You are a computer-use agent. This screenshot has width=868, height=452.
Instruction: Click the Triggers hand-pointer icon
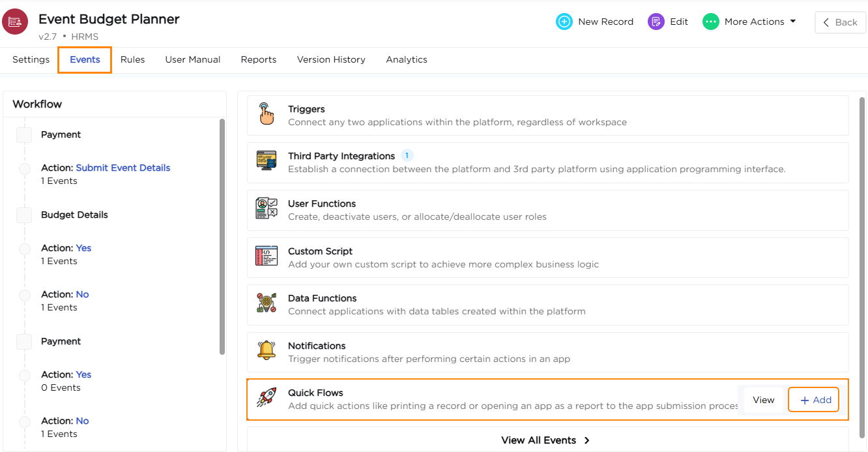[266, 113]
